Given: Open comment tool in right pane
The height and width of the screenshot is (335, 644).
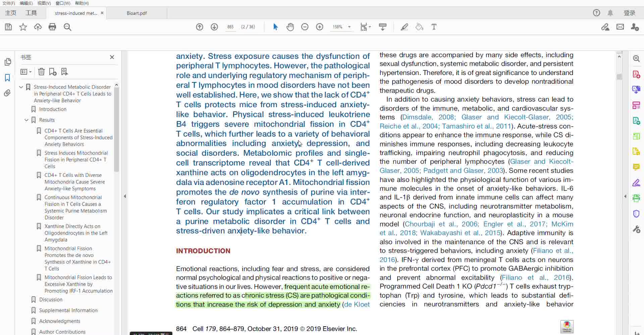Looking at the screenshot, I should point(636,167).
